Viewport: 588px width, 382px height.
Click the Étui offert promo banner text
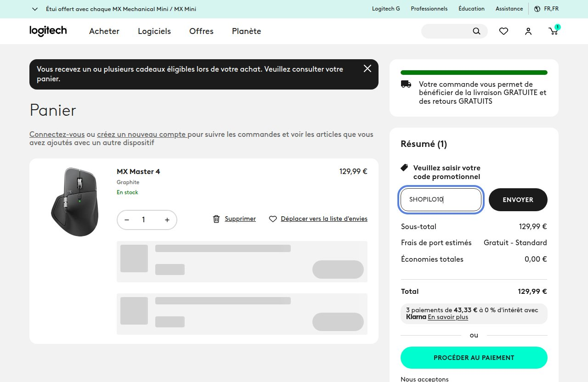tap(121, 9)
